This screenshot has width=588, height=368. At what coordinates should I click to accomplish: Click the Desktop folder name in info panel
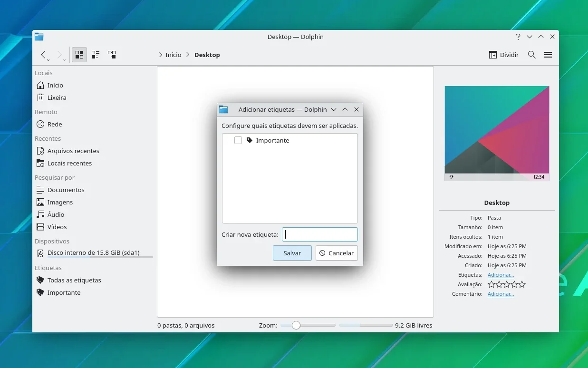point(497,203)
